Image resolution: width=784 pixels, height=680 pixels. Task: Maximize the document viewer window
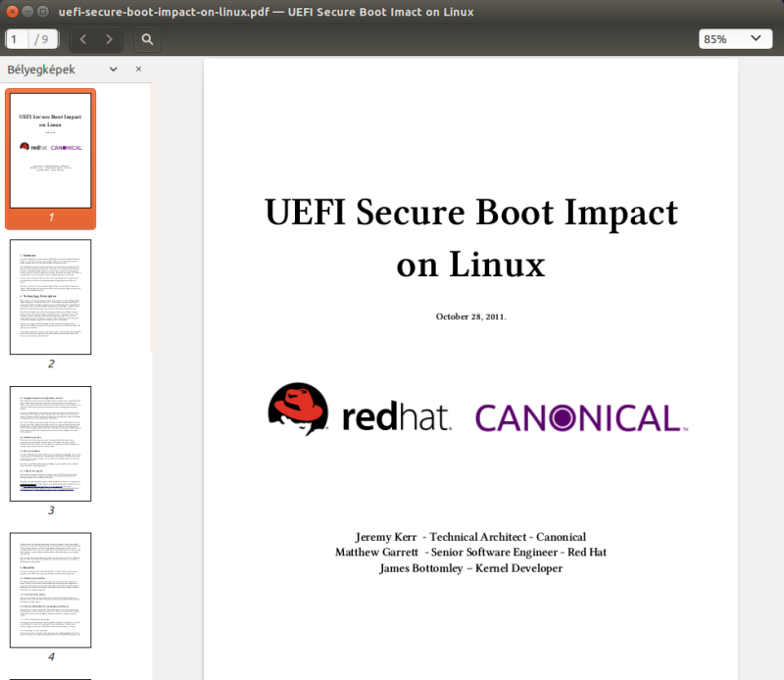pyautogui.click(x=43, y=12)
